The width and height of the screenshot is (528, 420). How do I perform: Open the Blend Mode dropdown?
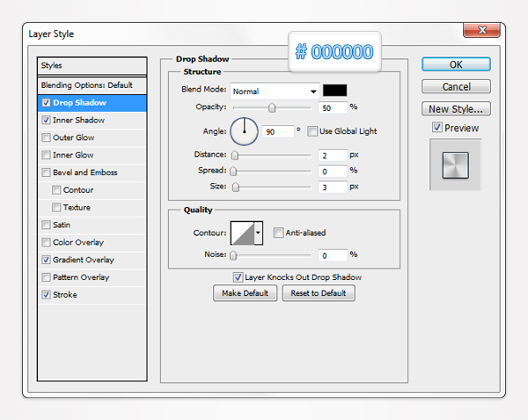click(x=275, y=91)
